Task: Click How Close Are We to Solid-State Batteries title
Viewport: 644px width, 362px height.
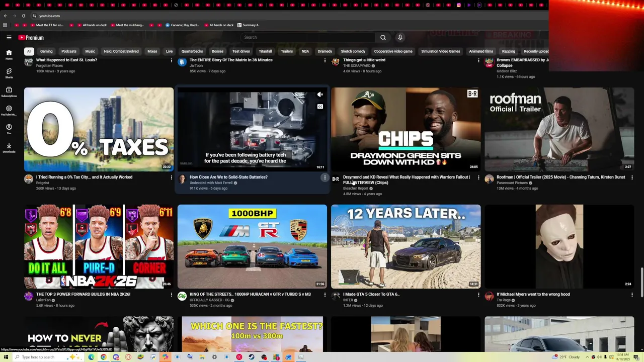Action: [228, 177]
